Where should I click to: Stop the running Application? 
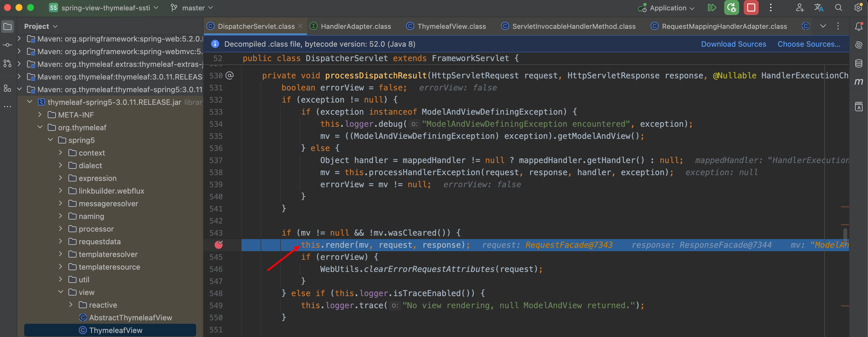point(751,8)
